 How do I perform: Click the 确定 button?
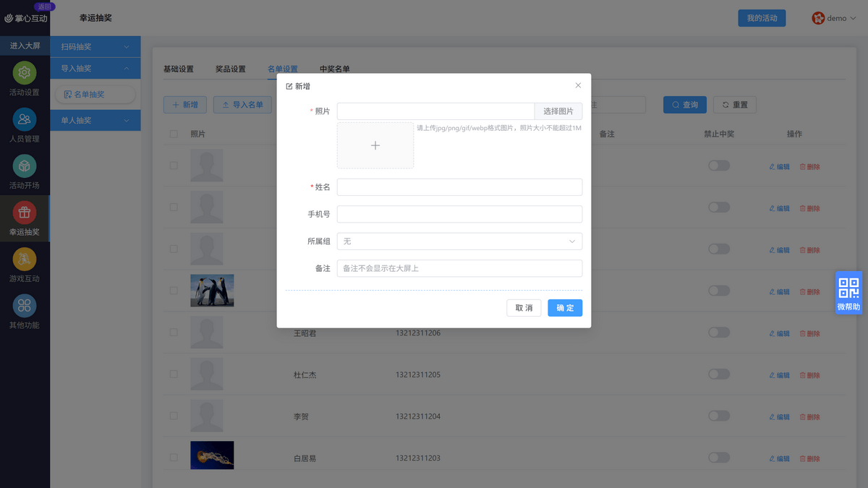565,308
